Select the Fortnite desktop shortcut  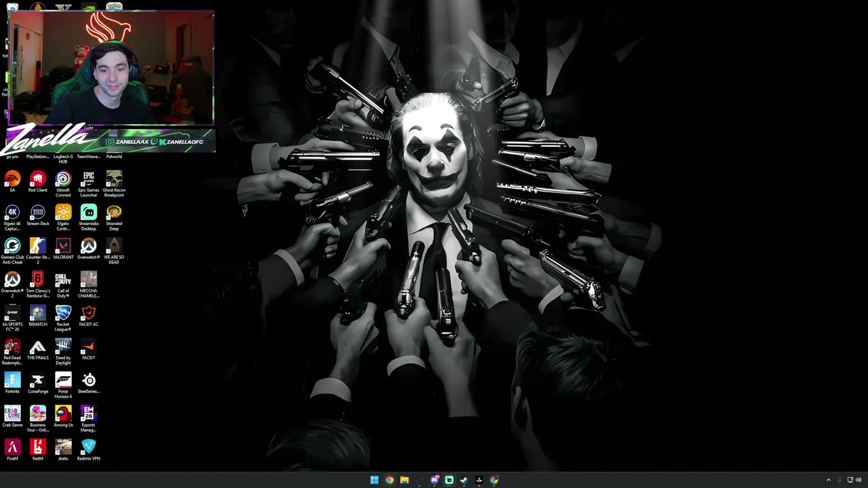tap(12, 383)
